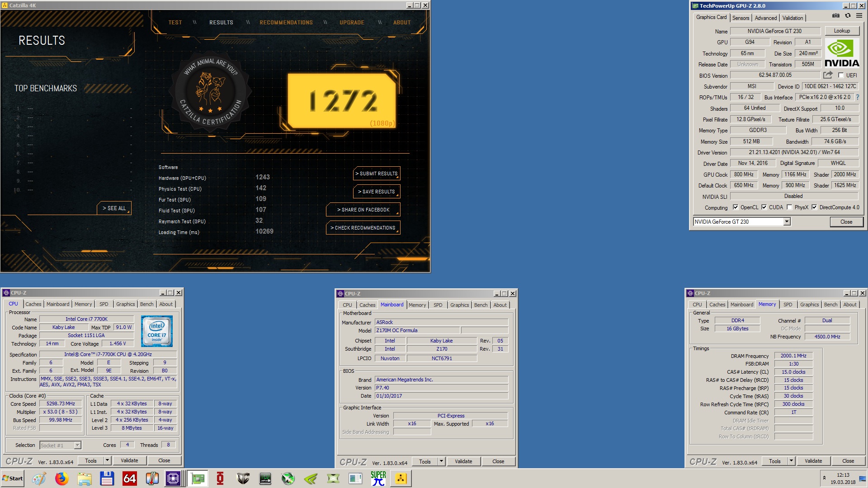
Task: Click the Bus Interface question mark icon
Action: click(x=857, y=97)
